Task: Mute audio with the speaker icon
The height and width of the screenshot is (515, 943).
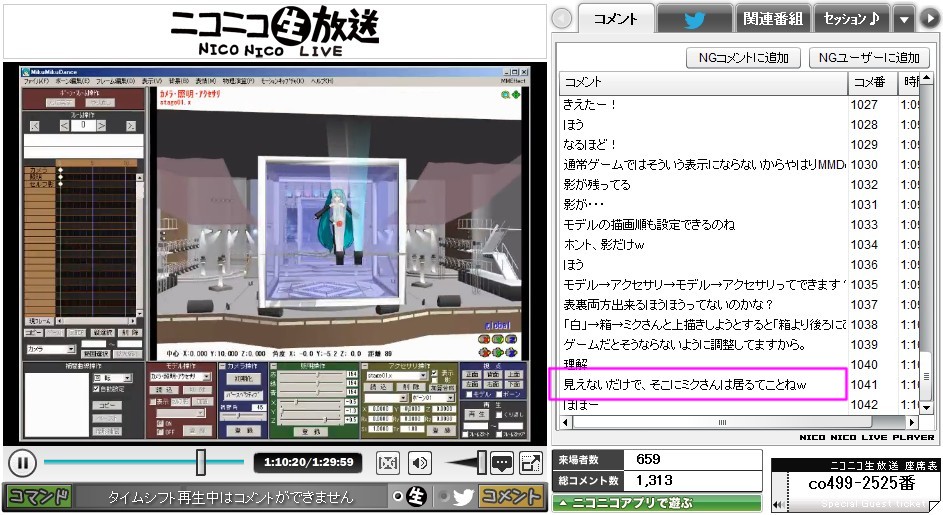Action: [x=420, y=463]
